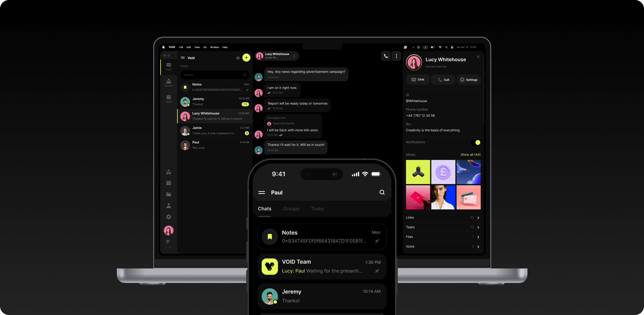This screenshot has height=315, width=644.
Task: Start a phone call from the chat header
Action: click(386, 56)
